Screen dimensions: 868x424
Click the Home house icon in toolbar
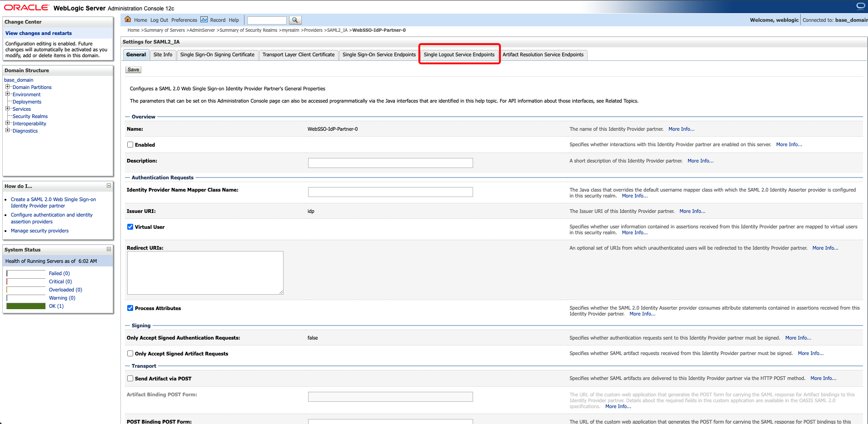click(128, 20)
